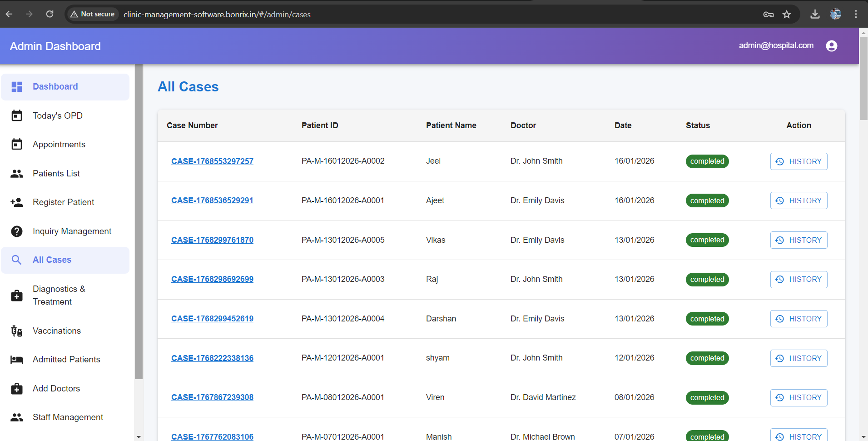The image size is (868, 441).
Task: Click the Add Doctors medical bag icon
Action: [17, 389]
